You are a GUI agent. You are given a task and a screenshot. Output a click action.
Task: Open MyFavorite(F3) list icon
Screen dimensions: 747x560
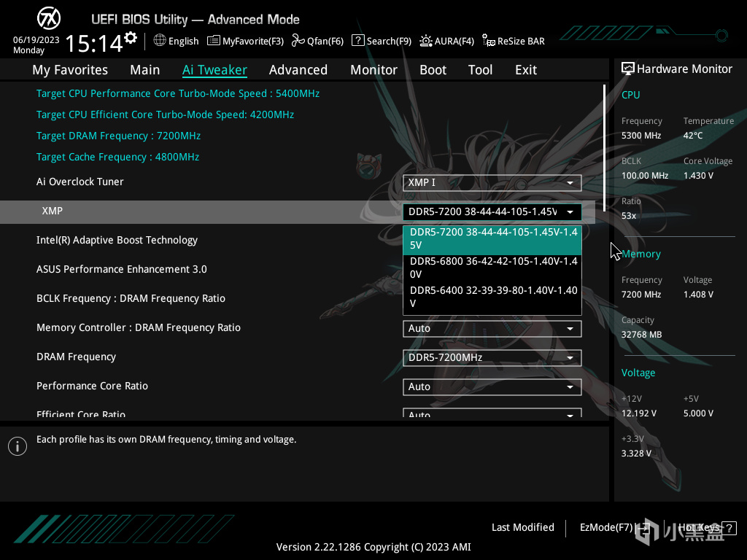[x=214, y=41]
